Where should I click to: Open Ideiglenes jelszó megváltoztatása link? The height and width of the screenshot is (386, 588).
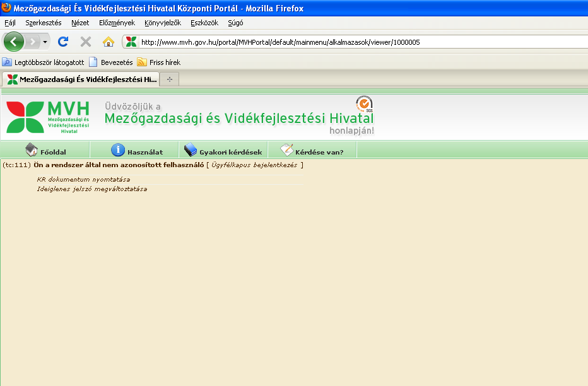(x=92, y=189)
